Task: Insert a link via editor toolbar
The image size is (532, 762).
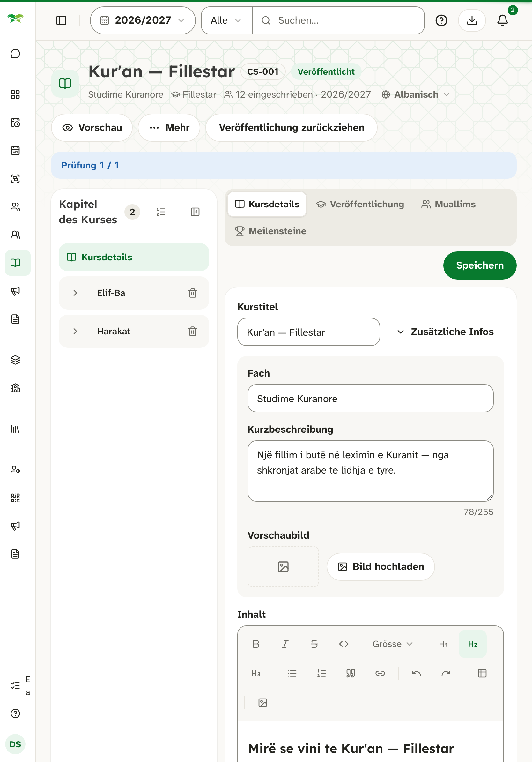Action: pos(380,673)
